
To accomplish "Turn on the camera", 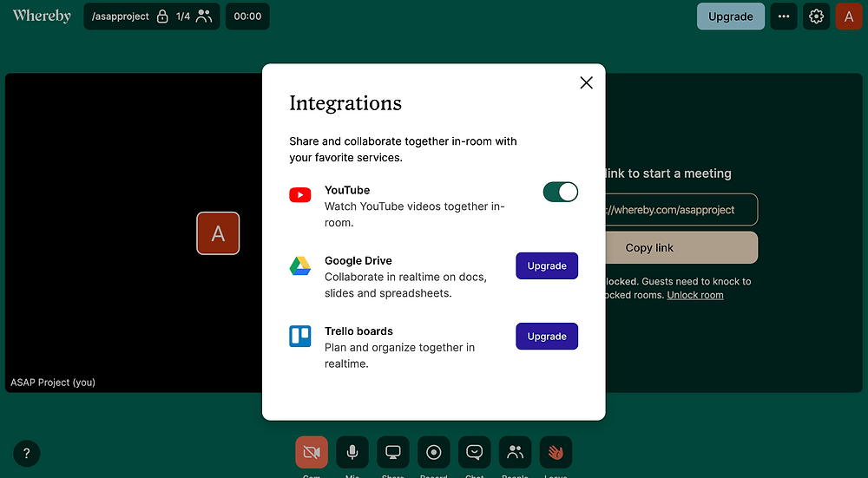I will (x=312, y=452).
